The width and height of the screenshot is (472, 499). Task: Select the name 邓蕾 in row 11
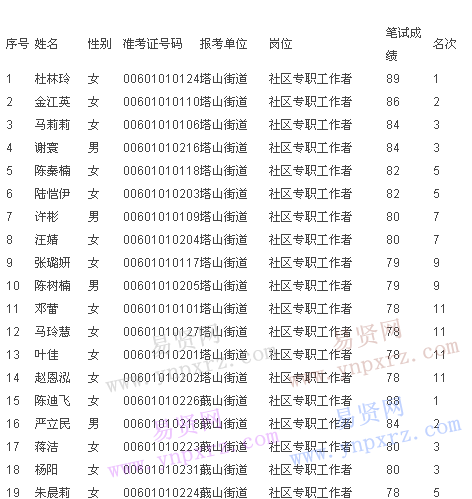point(46,309)
